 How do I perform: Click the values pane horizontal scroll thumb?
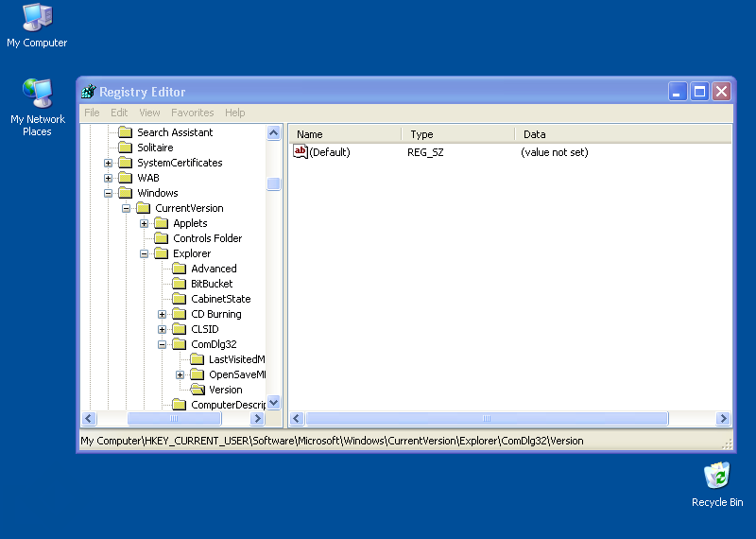pyautogui.click(x=487, y=418)
